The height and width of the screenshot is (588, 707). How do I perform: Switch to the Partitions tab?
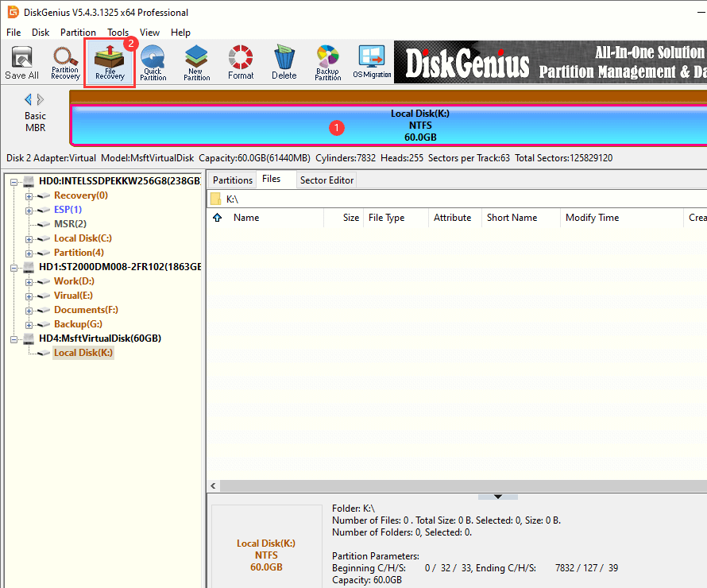(x=232, y=180)
